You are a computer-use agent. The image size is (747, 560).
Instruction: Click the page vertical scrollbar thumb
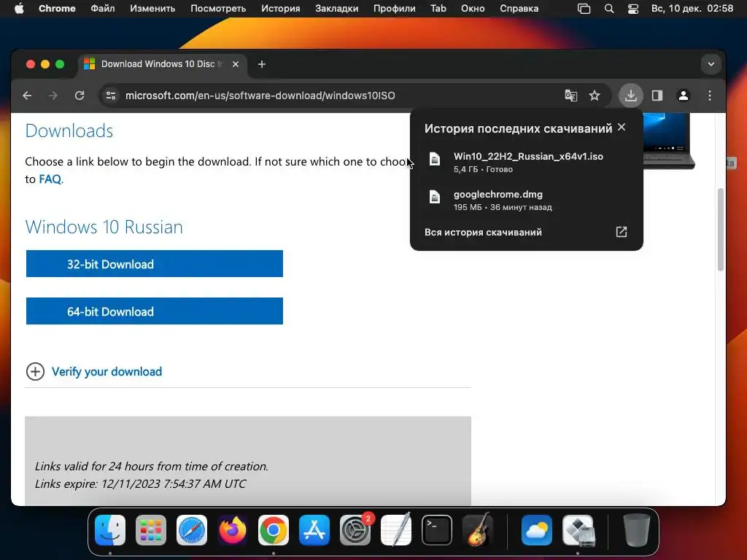click(720, 230)
